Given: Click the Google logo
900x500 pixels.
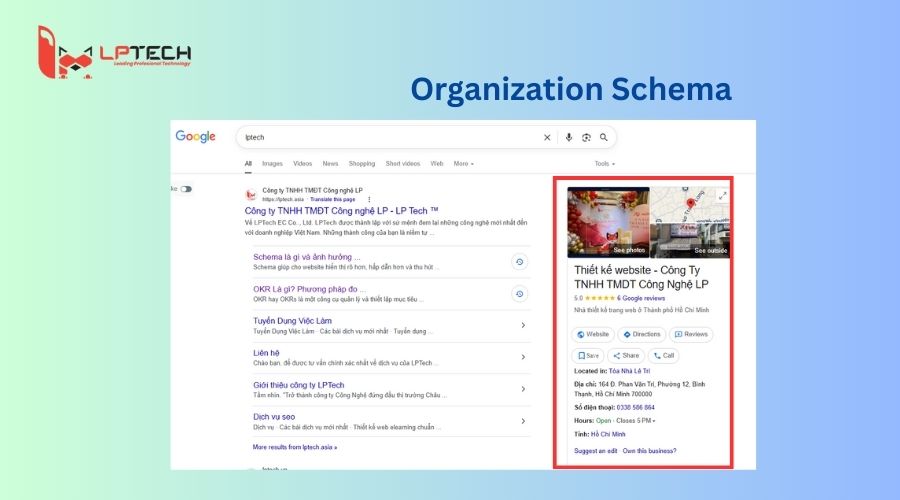Looking at the screenshot, I should tap(195, 137).
